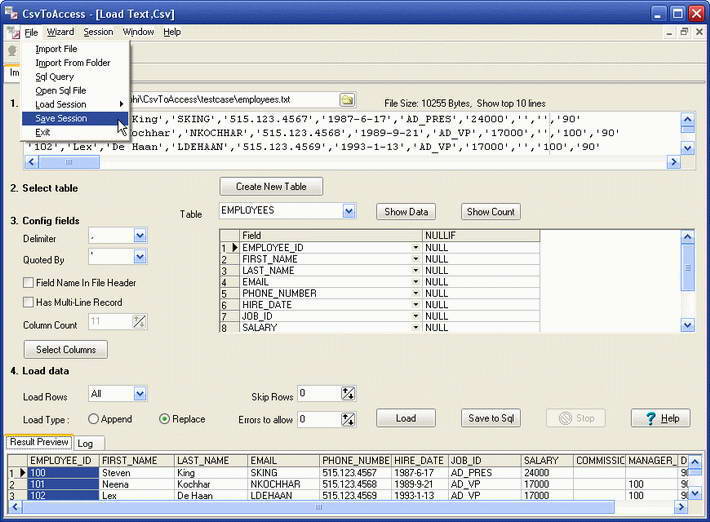The image size is (710, 522).
Task: Open the Table dropdown showing EMPLOYEES
Action: [x=348, y=211]
